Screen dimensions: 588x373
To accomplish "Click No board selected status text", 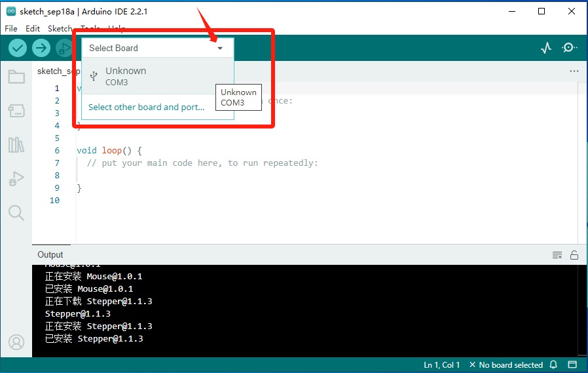I will click(x=506, y=364).
